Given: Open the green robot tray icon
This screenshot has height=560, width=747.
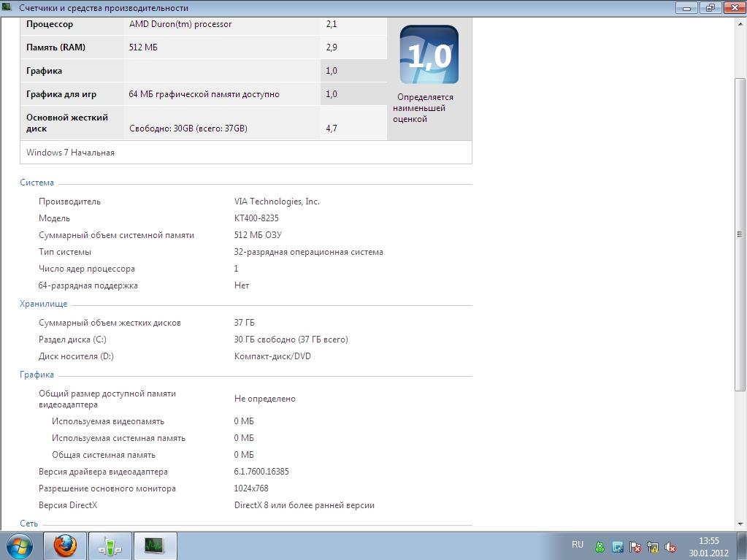Looking at the screenshot, I should 600,547.
